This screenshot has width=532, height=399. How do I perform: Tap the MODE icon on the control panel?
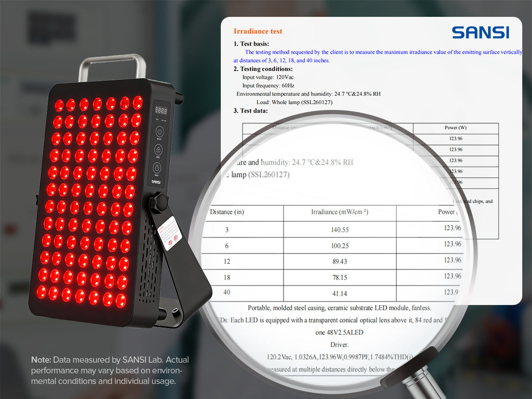tap(159, 150)
